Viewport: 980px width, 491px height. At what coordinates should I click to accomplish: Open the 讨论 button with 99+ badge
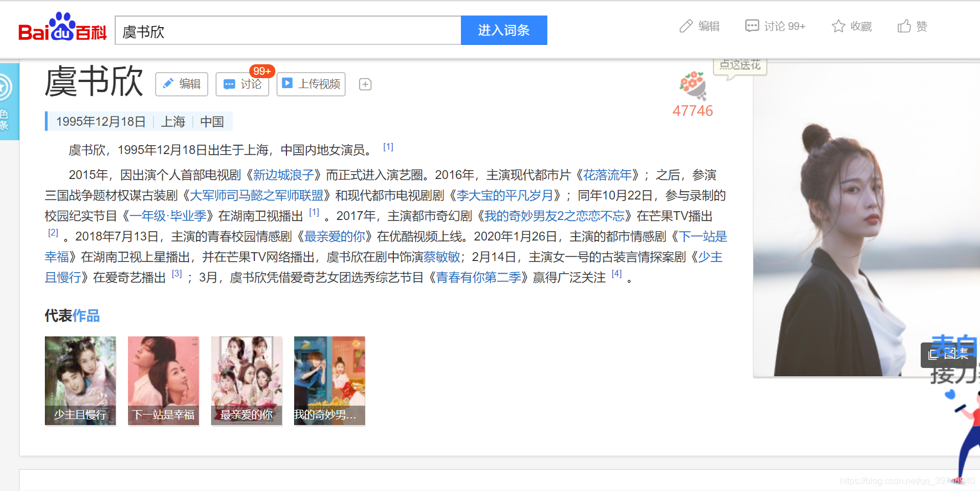coord(243,84)
